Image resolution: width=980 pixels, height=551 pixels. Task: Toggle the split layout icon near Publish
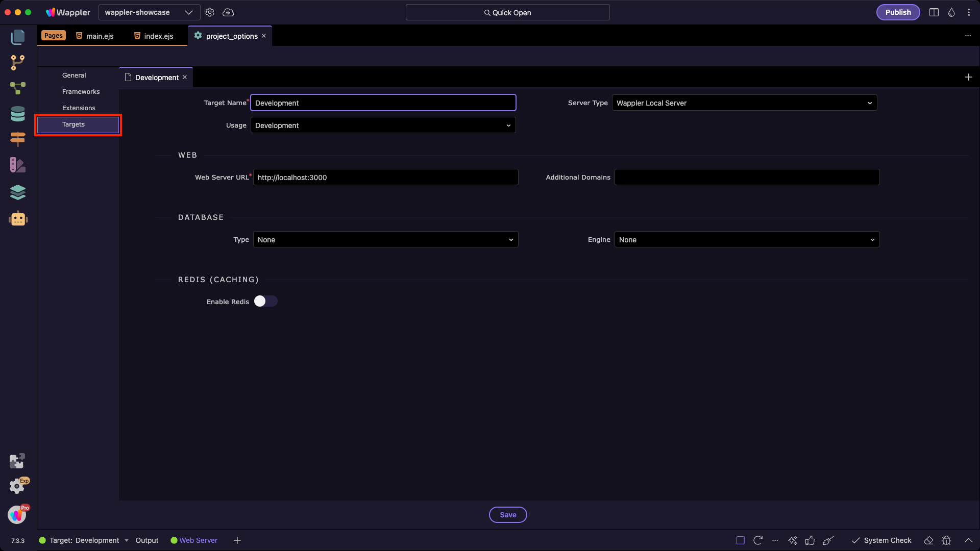pyautogui.click(x=934, y=12)
